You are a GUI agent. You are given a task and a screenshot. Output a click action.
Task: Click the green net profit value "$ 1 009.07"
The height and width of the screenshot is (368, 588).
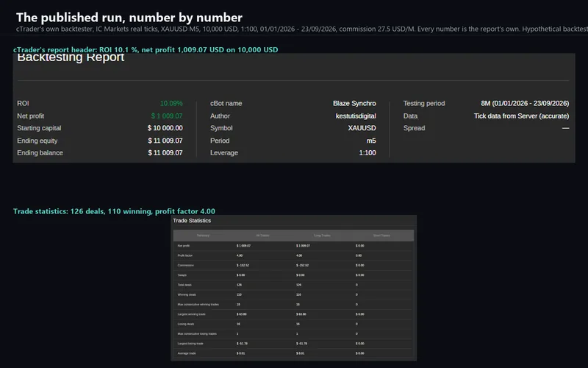pos(167,116)
